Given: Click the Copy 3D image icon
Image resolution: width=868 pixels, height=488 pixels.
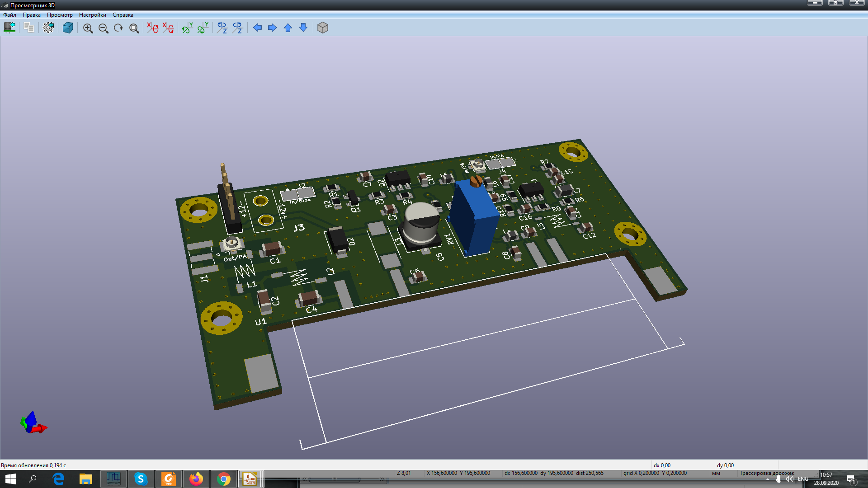Looking at the screenshot, I should (x=29, y=28).
